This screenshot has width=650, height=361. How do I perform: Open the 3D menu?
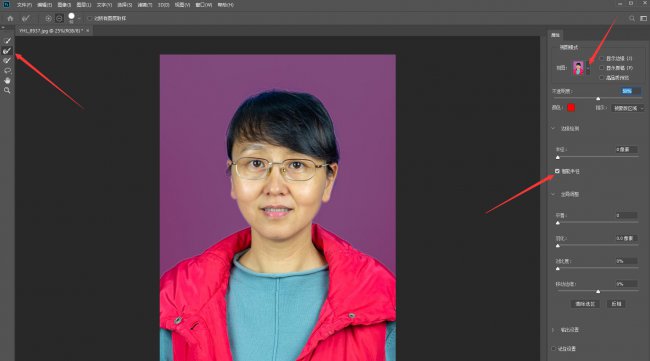[x=163, y=5]
